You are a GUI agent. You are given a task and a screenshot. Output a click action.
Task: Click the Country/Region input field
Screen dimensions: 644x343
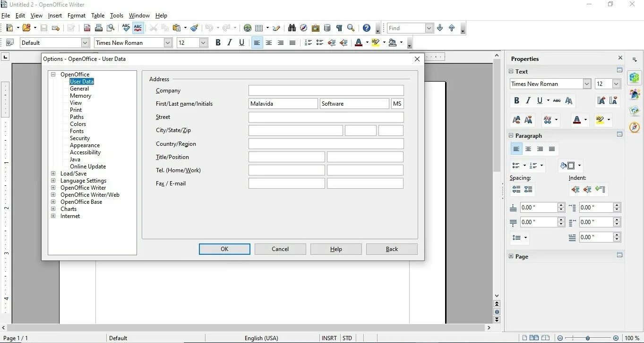pos(326,144)
